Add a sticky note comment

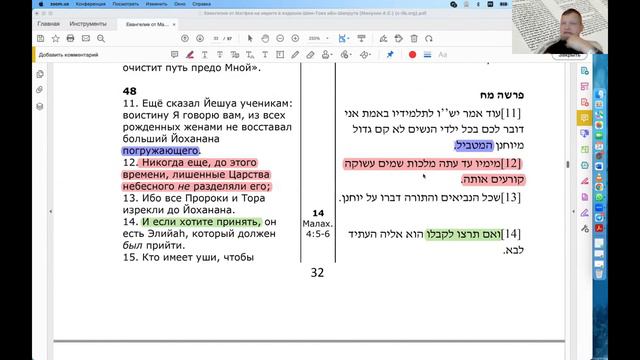175,54
